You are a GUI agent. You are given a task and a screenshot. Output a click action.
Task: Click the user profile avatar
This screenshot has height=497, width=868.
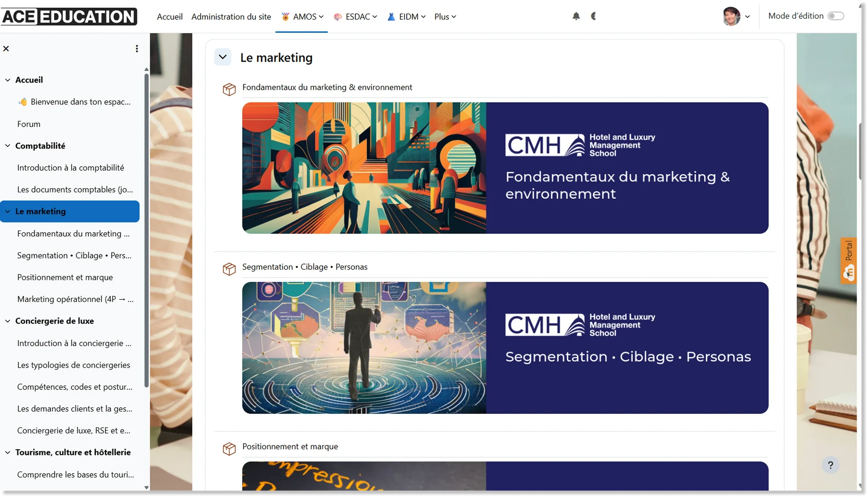(x=731, y=16)
